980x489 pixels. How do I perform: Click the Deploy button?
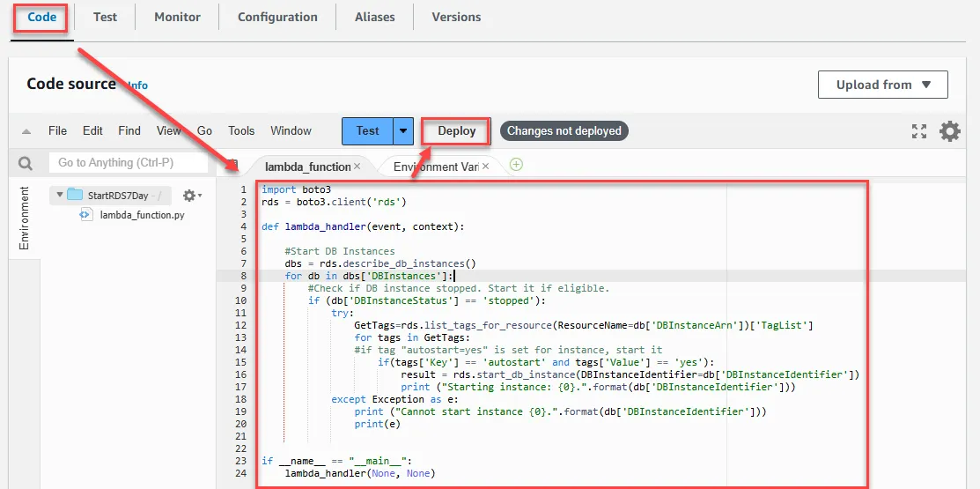(x=456, y=131)
